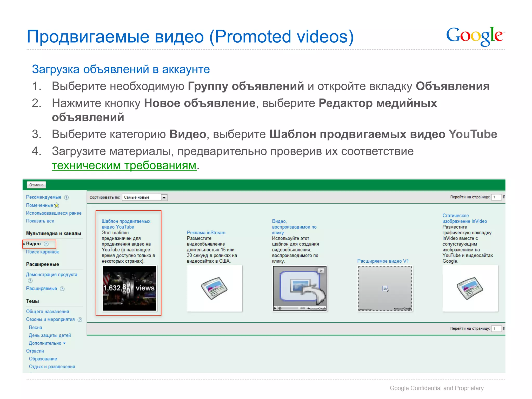Screen dimensions: 532x399
Task: Select День защиты детей theme
Action: click(50, 335)
